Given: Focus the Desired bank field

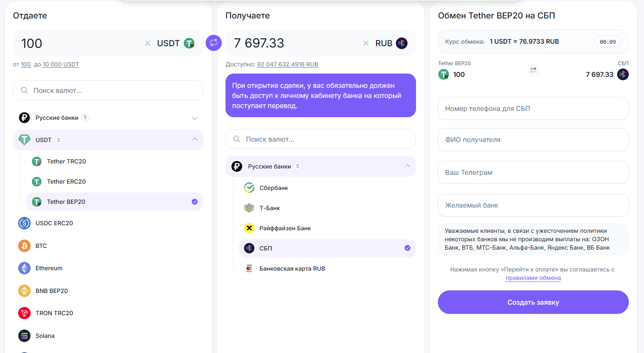Looking at the screenshot, I should pyautogui.click(x=533, y=205).
